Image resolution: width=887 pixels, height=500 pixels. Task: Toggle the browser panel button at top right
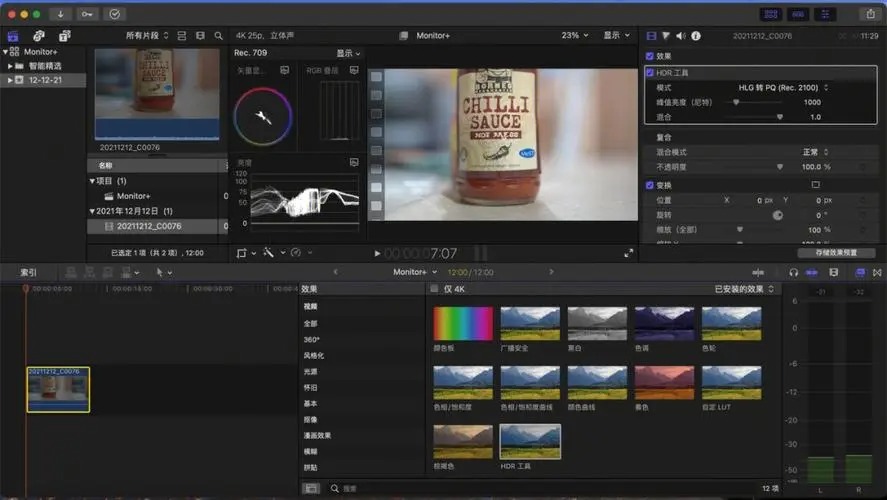tap(770, 14)
